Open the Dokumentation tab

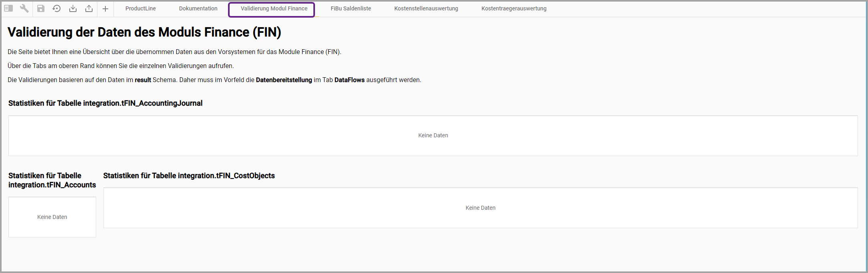coord(198,8)
